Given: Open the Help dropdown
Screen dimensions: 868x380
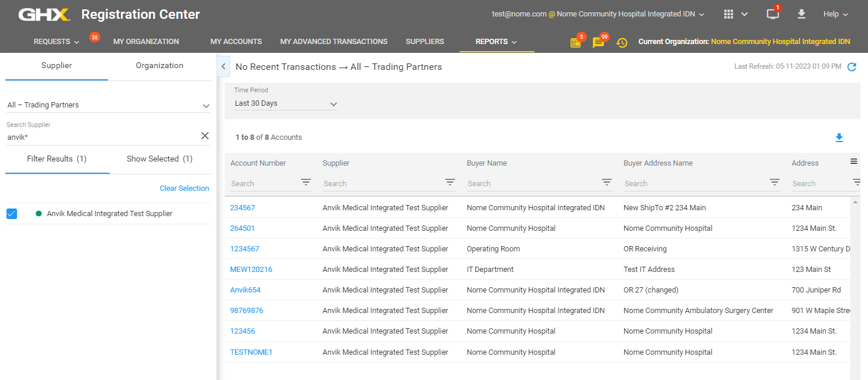Looking at the screenshot, I should (836, 14).
